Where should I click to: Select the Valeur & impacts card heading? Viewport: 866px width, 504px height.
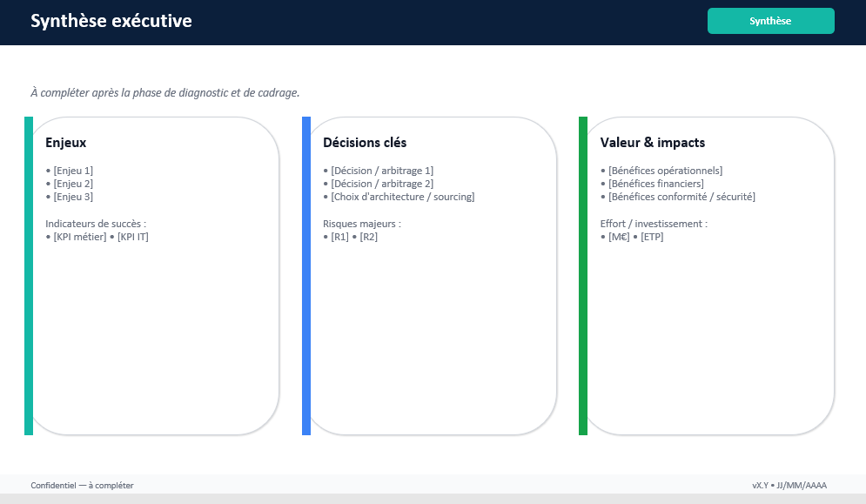coord(653,143)
